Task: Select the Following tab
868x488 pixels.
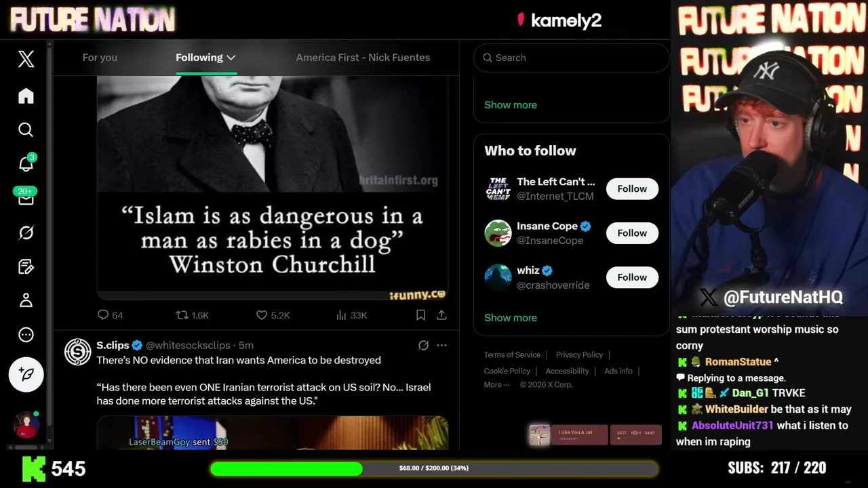Action: 205,58
